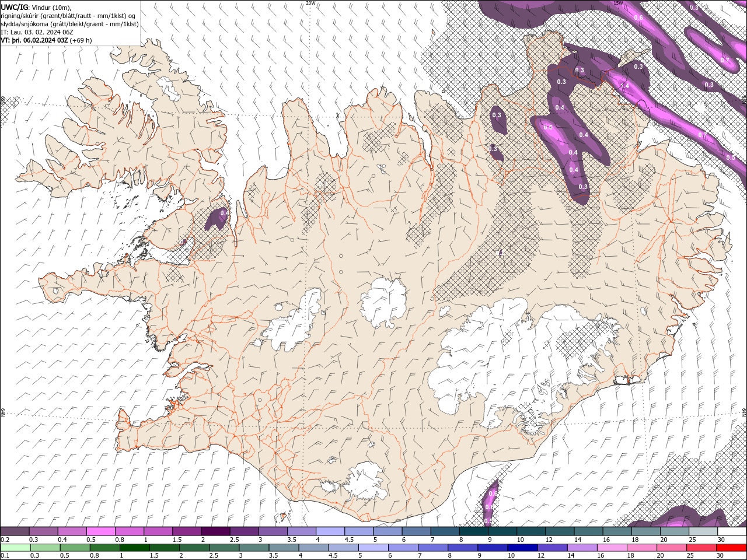
Task: Click the 1.4 precipitation value in northeast Iceland
Action: coord(624,86)
